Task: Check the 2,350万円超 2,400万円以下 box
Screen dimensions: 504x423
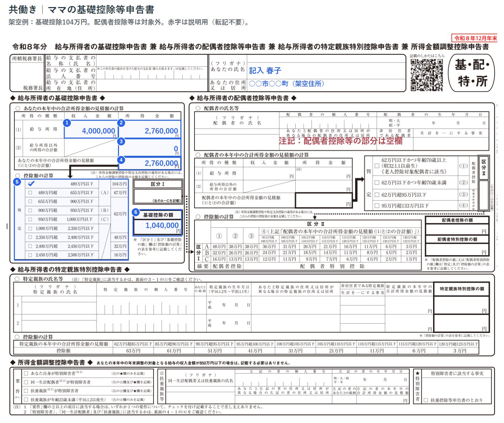Action: (x=31, y=237)
